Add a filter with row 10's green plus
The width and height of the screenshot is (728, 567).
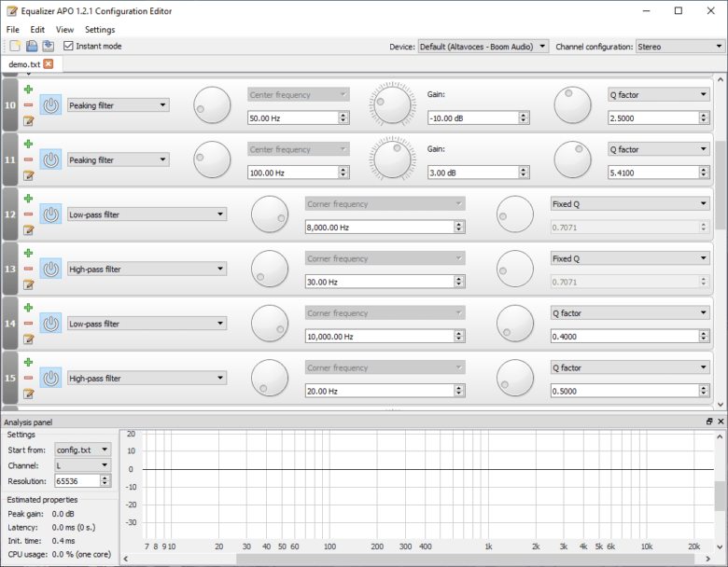coord(28,90)
